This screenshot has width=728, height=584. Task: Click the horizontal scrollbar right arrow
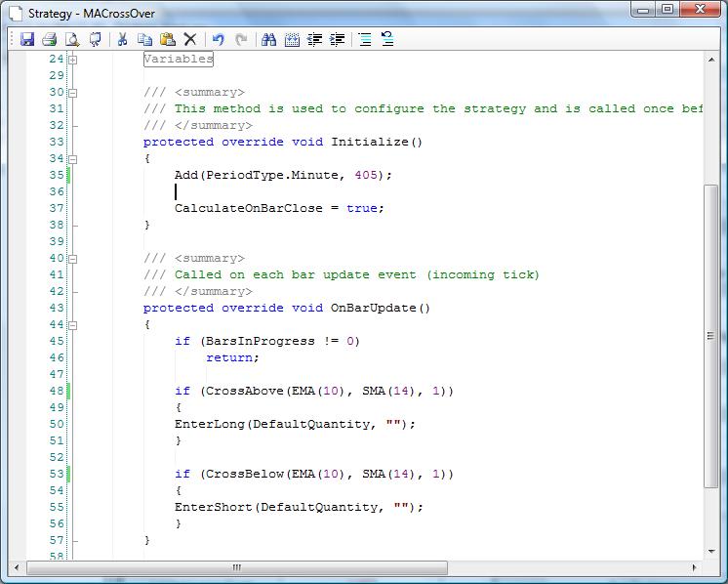[x=694, y=567]
